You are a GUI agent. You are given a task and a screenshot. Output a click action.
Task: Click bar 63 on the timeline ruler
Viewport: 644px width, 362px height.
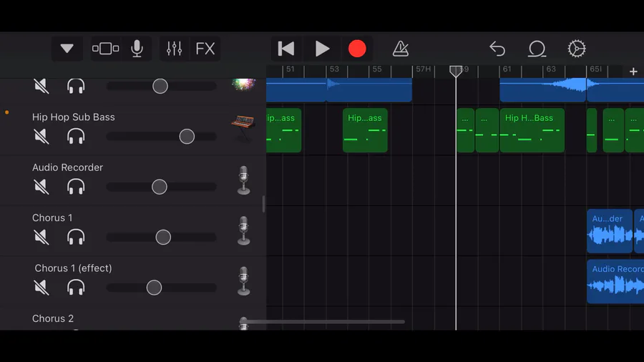pos(551,69)
